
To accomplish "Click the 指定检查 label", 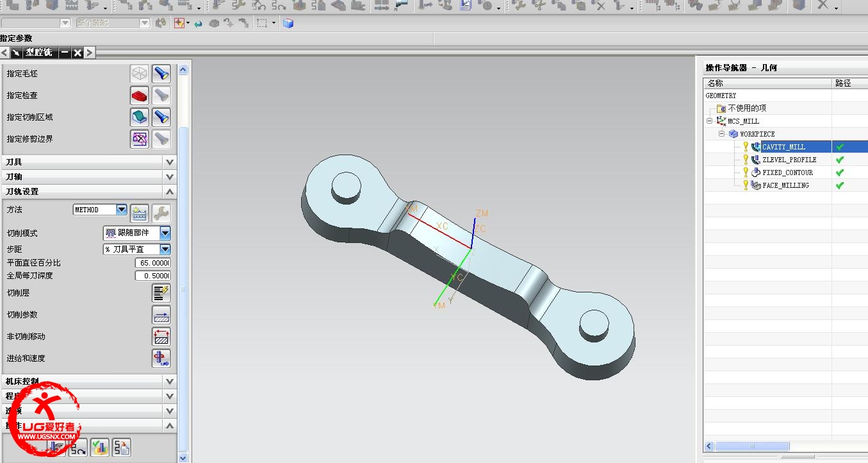I will click(x=22, y=96).
